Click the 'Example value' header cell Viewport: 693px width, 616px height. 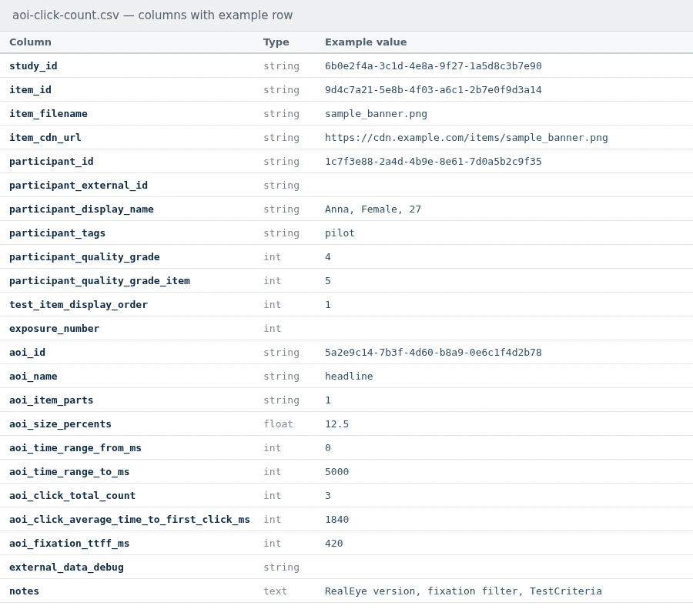pyautogui.click(x=366, y=42)
